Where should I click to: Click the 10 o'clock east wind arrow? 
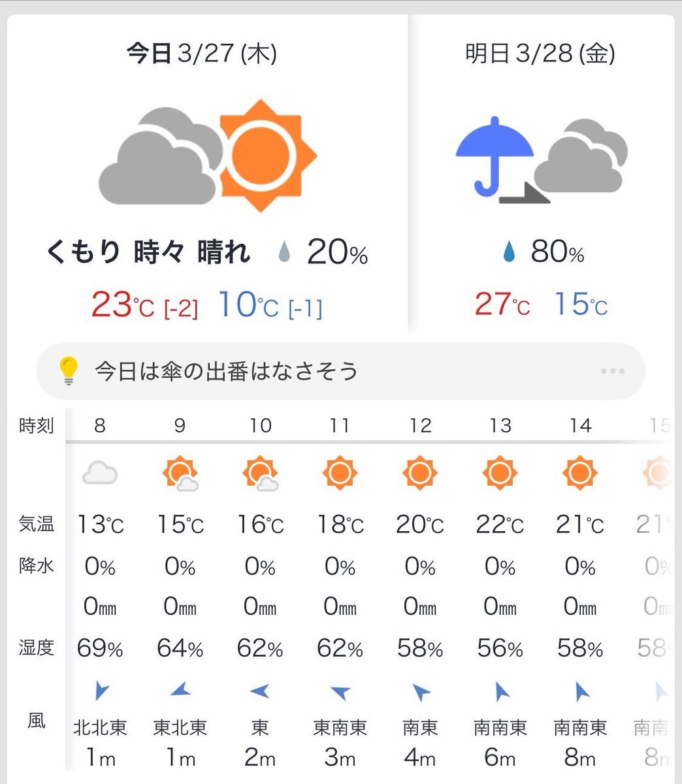click(259, 691)
